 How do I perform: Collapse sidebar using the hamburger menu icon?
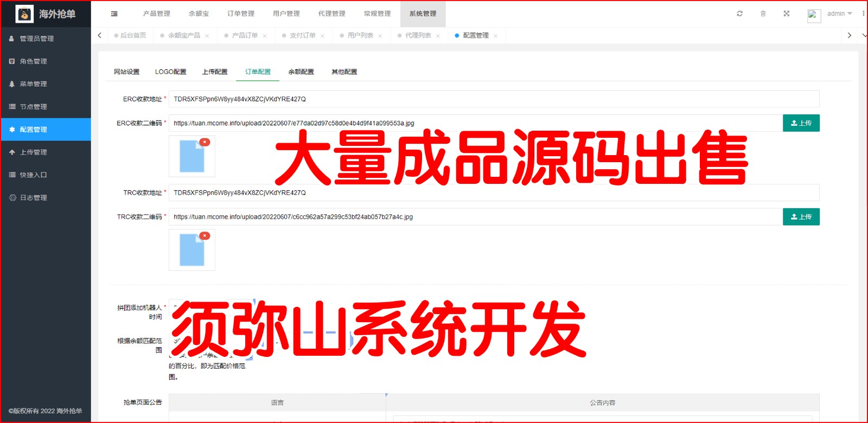[114, 14]
